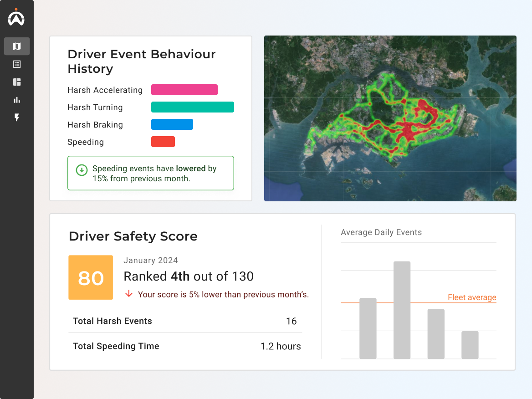Click the Ranked 4th out of 130 text
The height and width of the screenshot is (399, 532).
click(189, 276)
